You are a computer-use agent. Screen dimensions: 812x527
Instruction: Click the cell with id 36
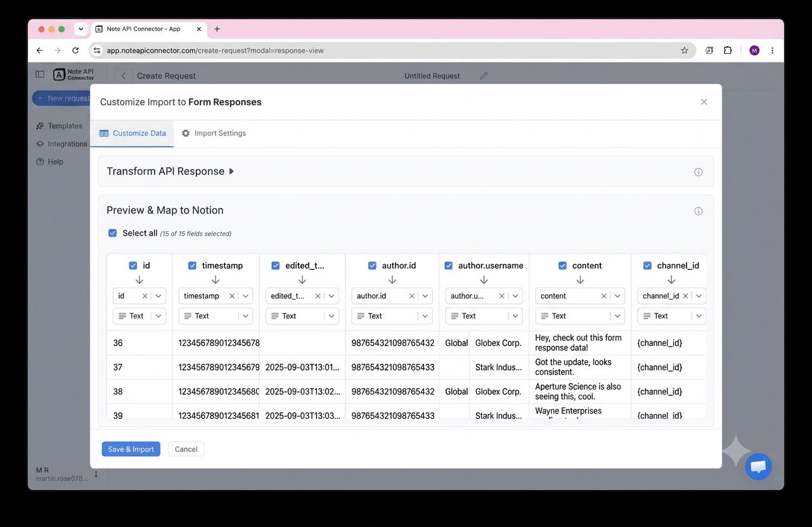(x=139, y=343)
